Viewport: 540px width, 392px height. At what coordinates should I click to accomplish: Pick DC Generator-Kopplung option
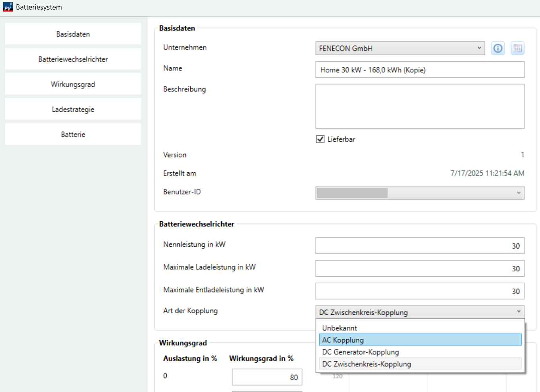[x=420, y=352]
